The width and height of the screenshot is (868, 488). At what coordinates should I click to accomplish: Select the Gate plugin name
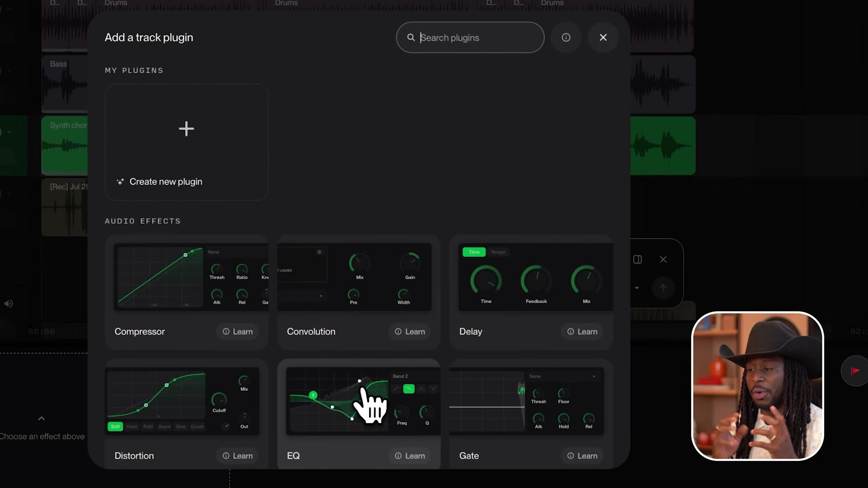[x=469, y=456]
